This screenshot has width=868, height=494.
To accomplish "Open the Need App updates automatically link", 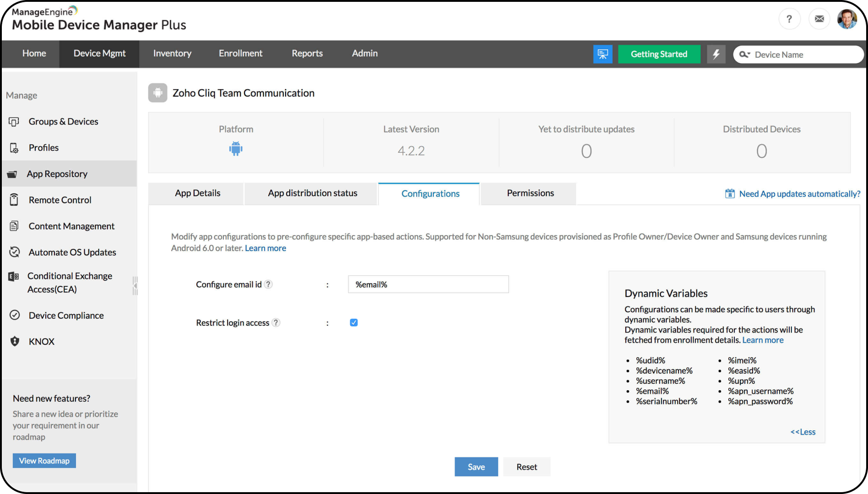I will [x=800, y=194].
